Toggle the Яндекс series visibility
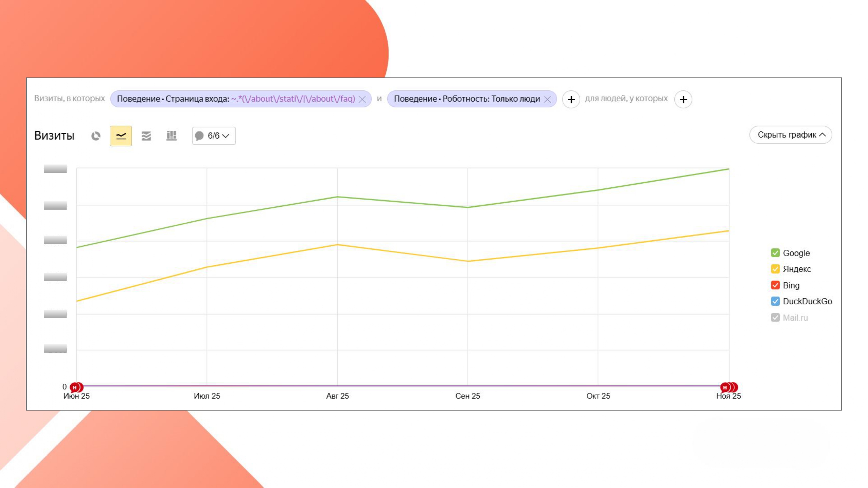The height and width of the screenshot is (488, 868). coord(775,269)
